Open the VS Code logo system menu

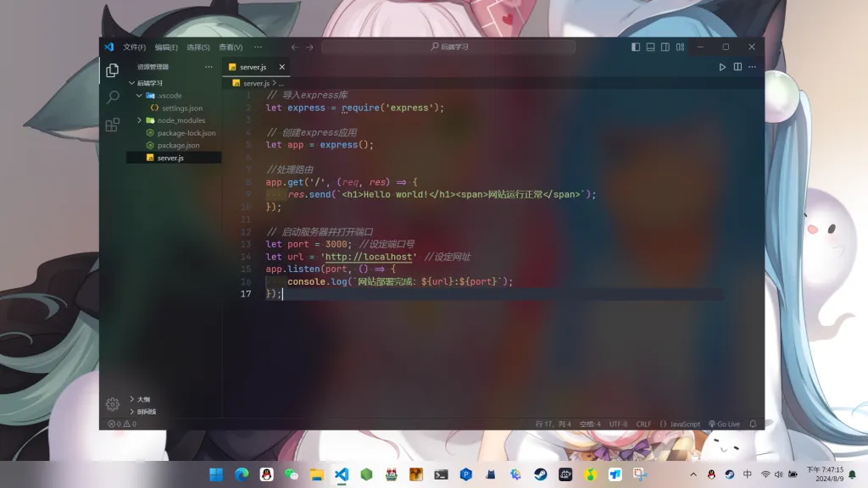(109, 47)
